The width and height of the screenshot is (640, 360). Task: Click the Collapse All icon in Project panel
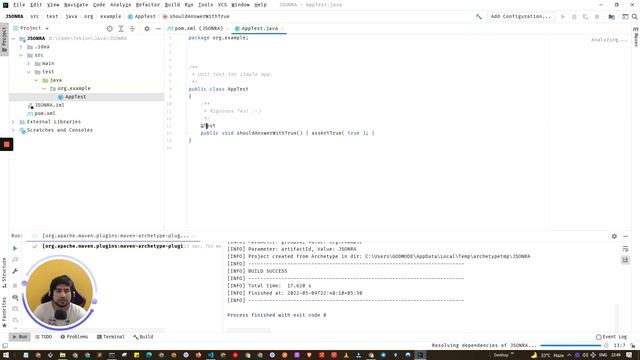(x=132, y=29)
